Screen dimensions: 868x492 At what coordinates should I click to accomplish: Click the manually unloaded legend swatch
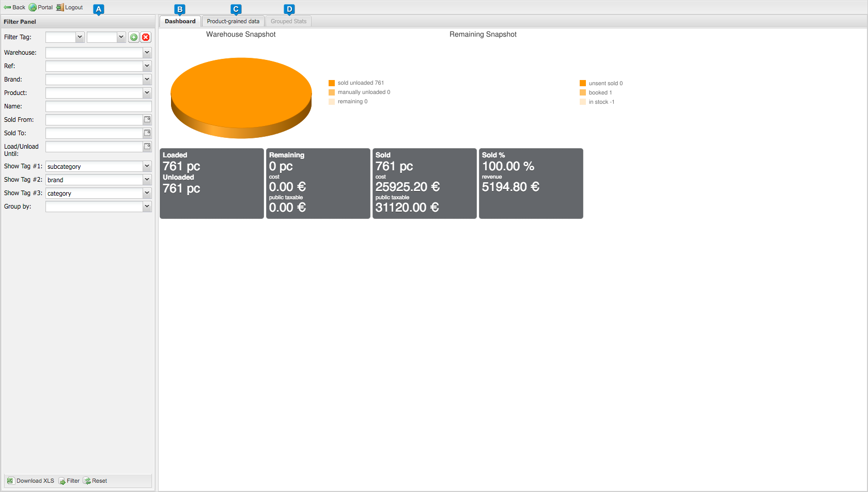click(332, 92)
